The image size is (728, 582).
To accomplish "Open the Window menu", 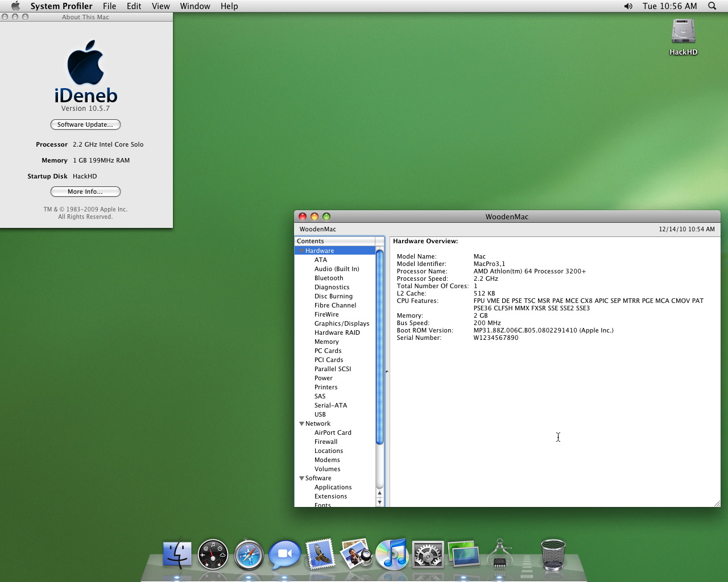I will click(x=195, y=6).
